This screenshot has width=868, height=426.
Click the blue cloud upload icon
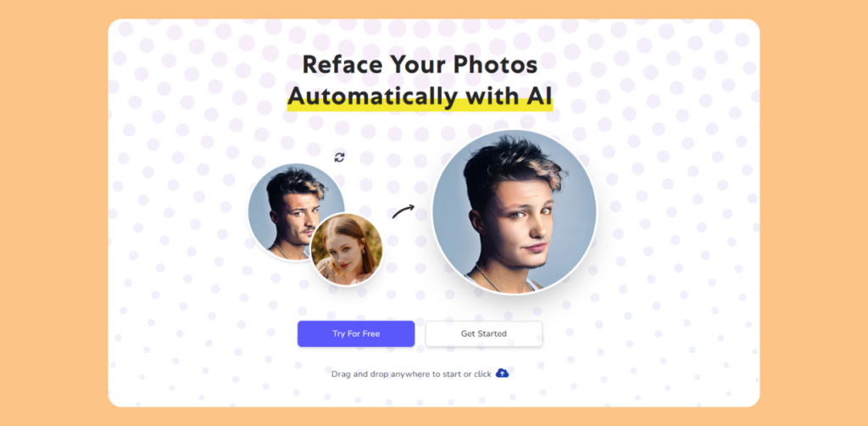click(502, 373)
